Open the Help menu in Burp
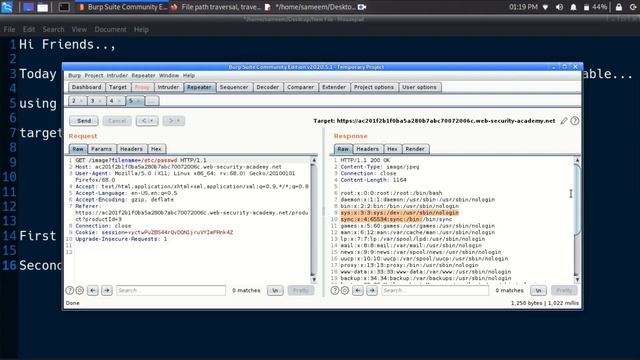 pyautogui.click(x=189, y=76)
